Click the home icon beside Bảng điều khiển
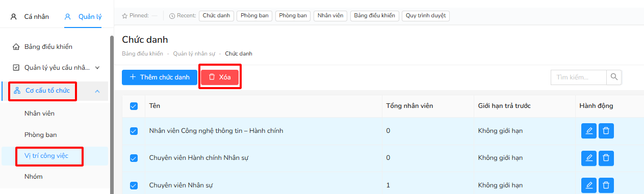The width and height of the screenshot is (644, 194). tap(16, 47)
